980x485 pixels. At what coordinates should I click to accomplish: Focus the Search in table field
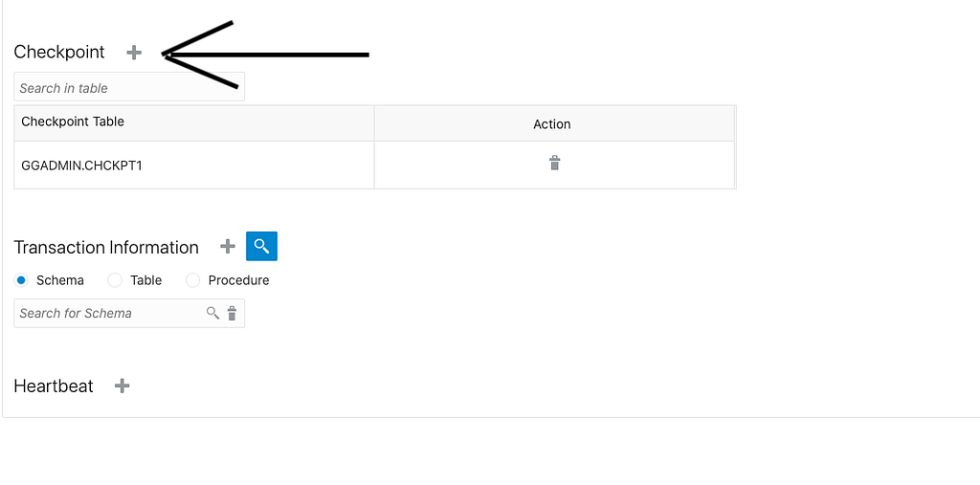pyautogui.click(x=129, y=87)
